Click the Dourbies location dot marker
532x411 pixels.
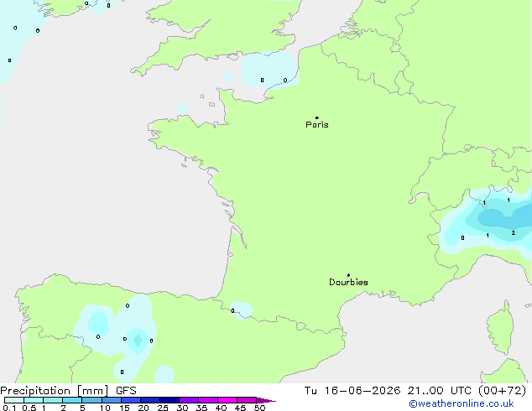(348, 275)
